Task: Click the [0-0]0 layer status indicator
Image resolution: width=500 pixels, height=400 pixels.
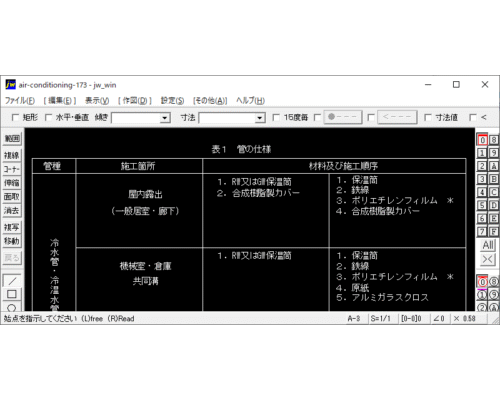Action: pos(411,319)
